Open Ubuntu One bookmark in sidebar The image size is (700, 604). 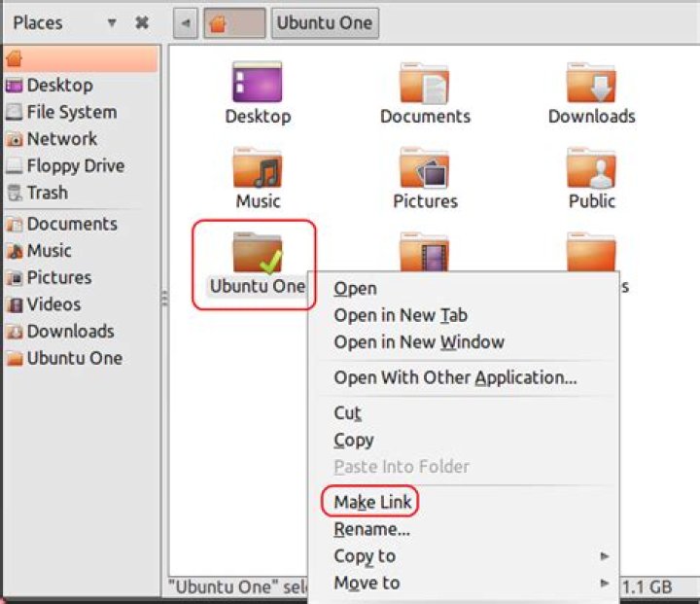[64, 358]
